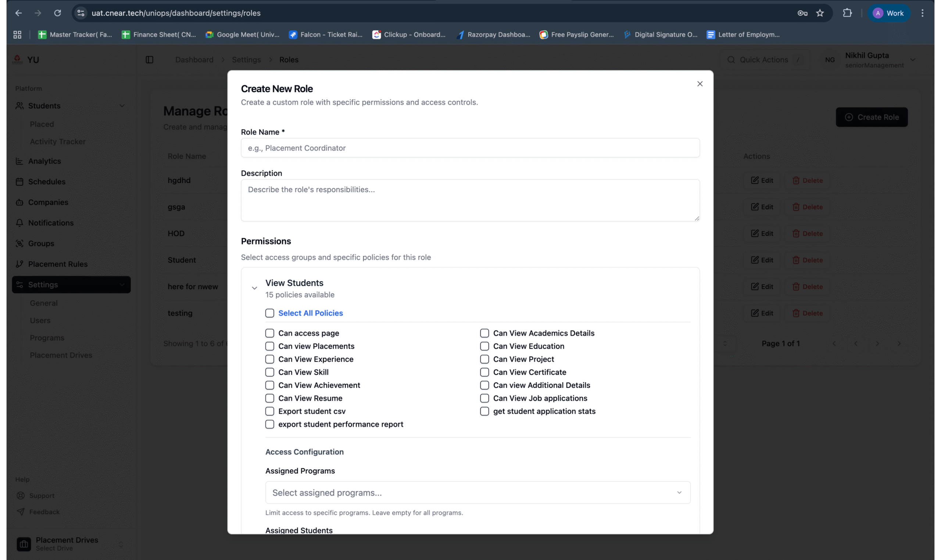Tick Can View Academic Details checkbox

pos(484,333)
